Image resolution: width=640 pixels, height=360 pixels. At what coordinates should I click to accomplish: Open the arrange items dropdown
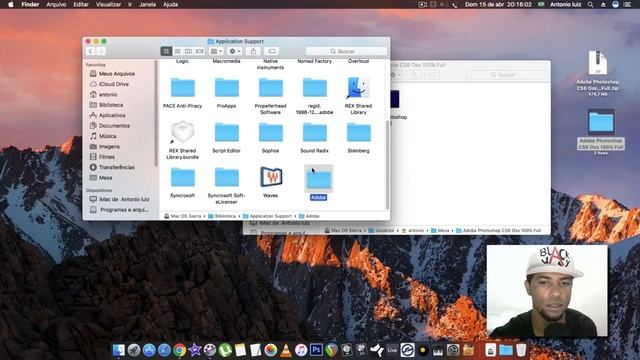pos(216,51)
